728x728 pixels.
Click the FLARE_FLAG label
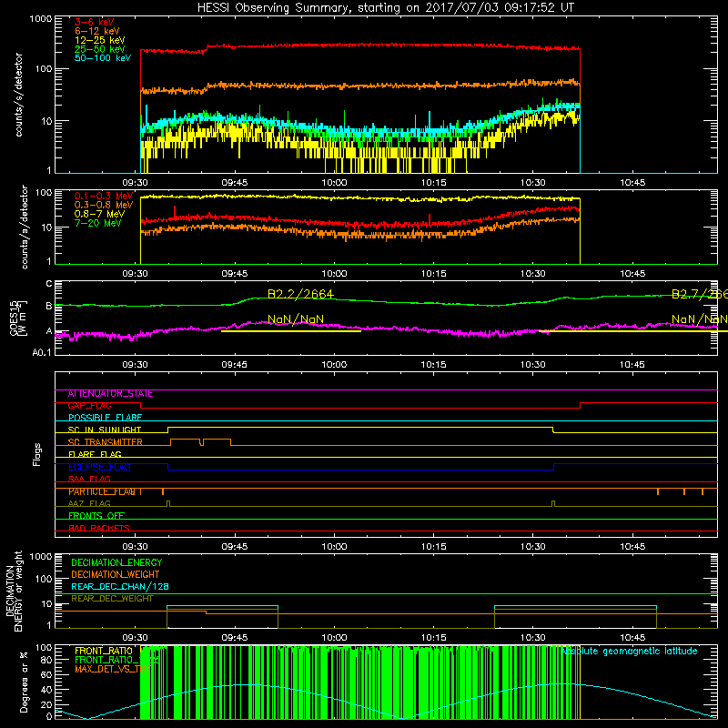coord(95,454)
